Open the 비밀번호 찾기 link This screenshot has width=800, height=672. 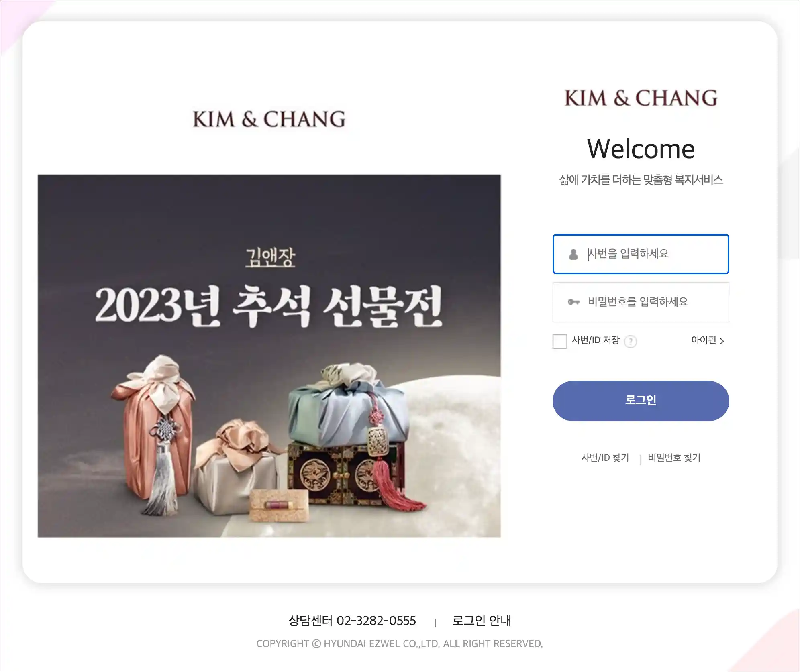[x=674, y=458]
